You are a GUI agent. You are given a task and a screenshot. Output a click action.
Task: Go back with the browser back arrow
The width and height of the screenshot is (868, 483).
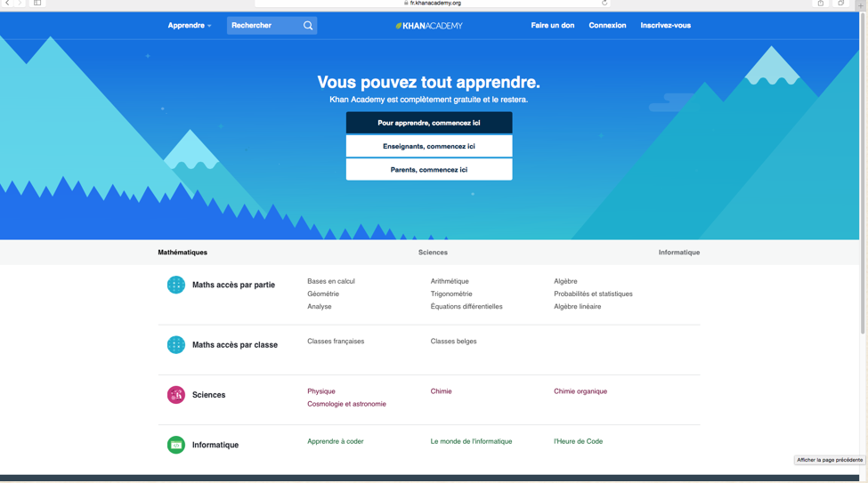[7, 4]
